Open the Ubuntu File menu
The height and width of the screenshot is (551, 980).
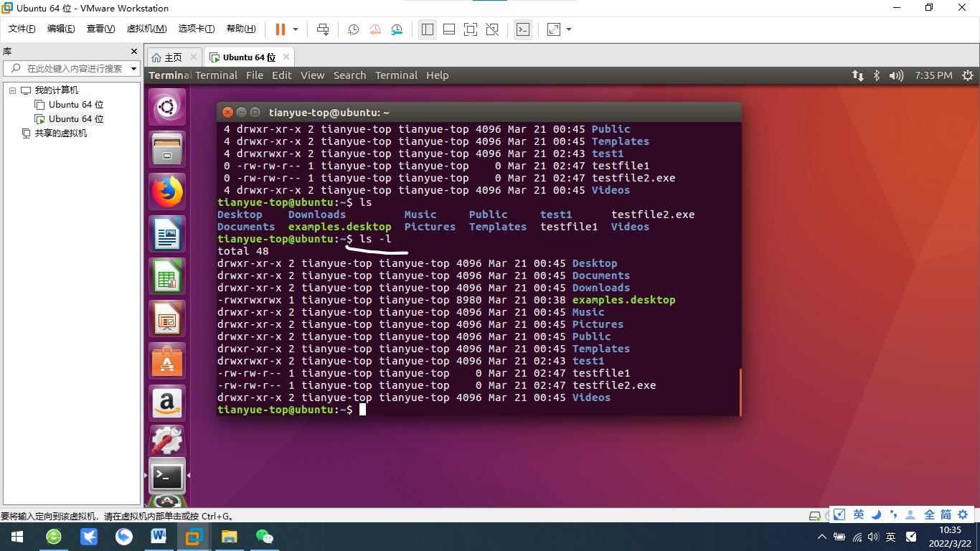point(255,75)
